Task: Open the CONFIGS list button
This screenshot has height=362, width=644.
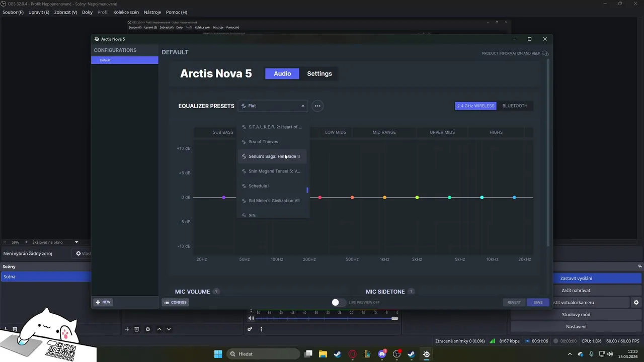Action: click(x=175, y=302)
